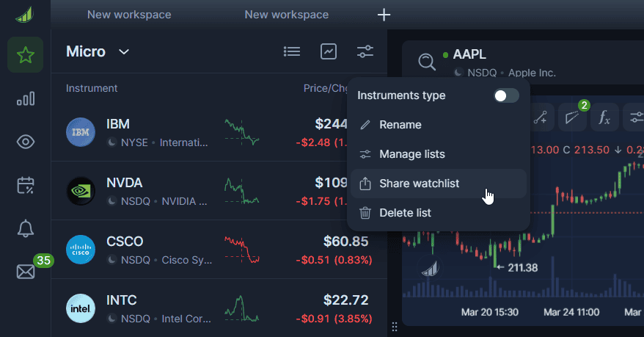Click the Micro watchlist title
This screenshot has width=644, height=337.
pos(86,52)
